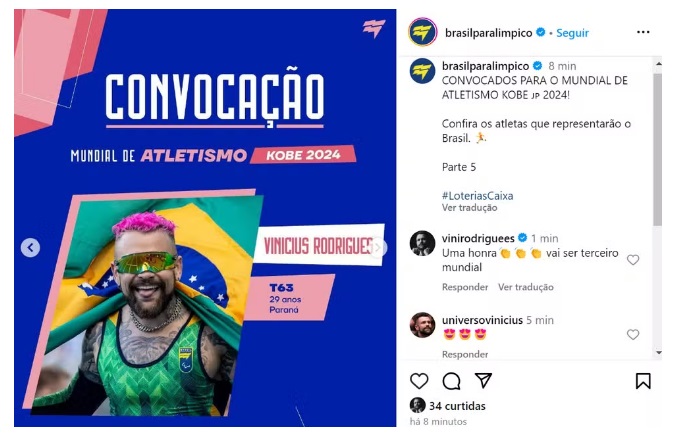
Task: Reply to vinirodriguees comment via Responder
Action: 465,287
